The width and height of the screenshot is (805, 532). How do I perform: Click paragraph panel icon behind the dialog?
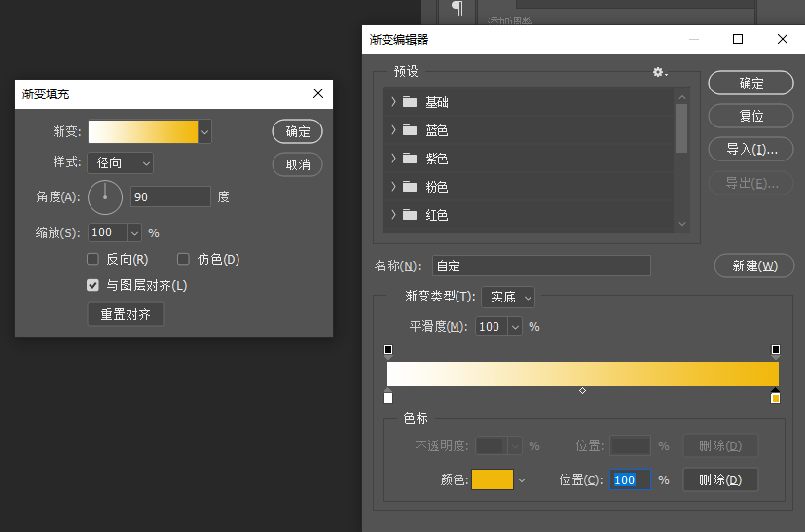(x=457, y=8)
